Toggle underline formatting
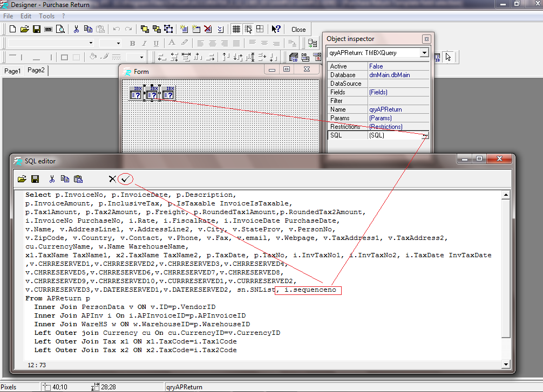Viewport: 543px width, 392px height. (x=156, y=43)
